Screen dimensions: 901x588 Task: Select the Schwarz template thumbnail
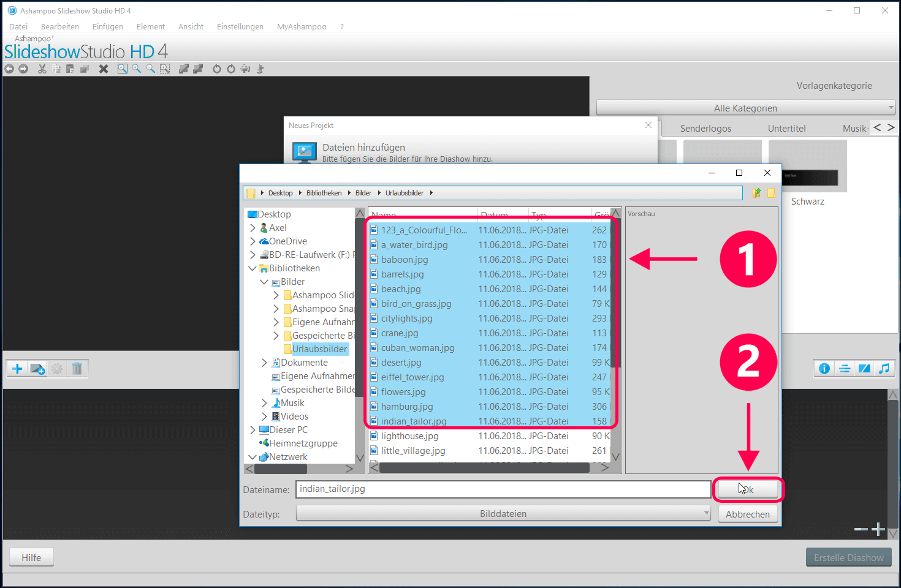[808, 167]
